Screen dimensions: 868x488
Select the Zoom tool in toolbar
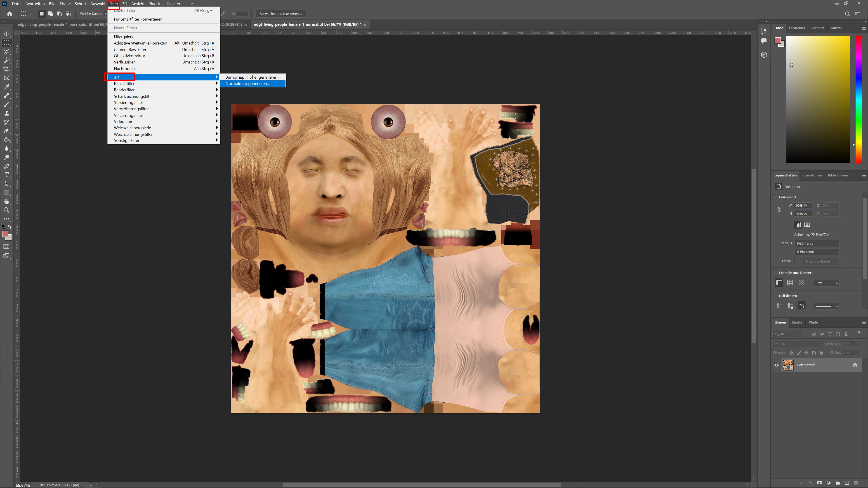pos(6,210)
